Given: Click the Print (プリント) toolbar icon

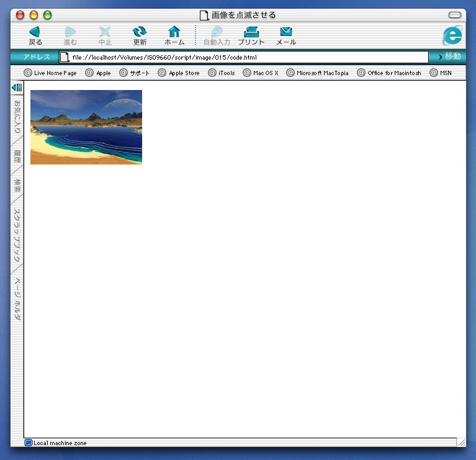Looking at the screenshot, I should coord(251,36).
